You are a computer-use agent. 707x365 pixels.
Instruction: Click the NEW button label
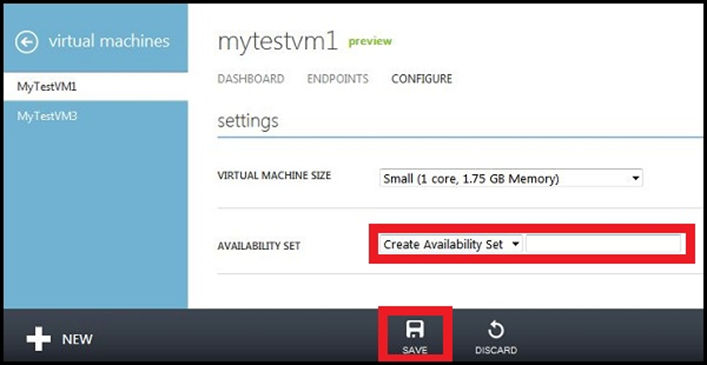[x=77, y=339]
